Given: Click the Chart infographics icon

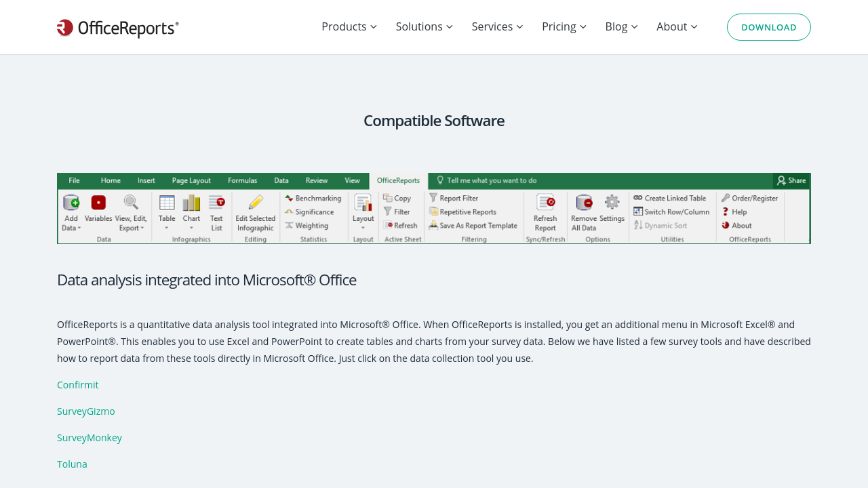Looking at the screenshot, I should point(191,203).
